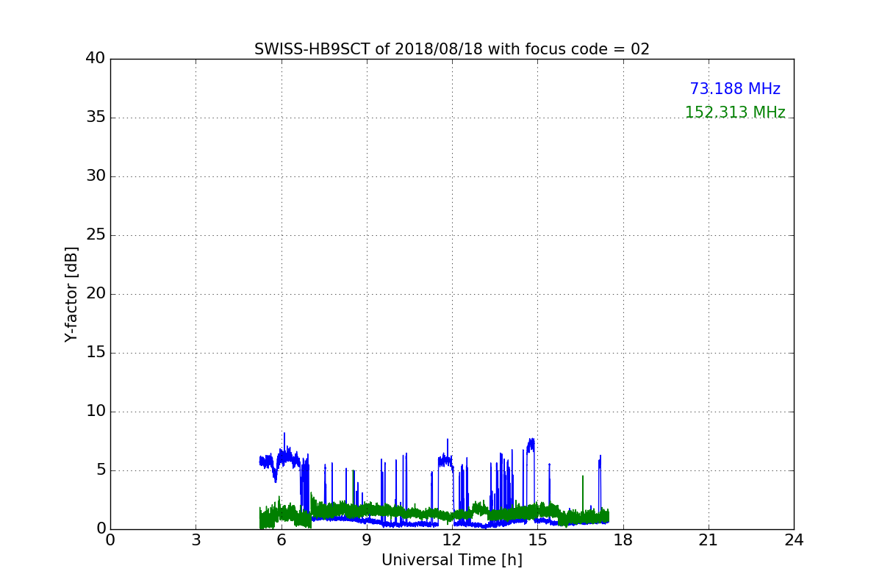Click y-axis tick label 30
Screen dimensions: 882x588
(96, 176)
